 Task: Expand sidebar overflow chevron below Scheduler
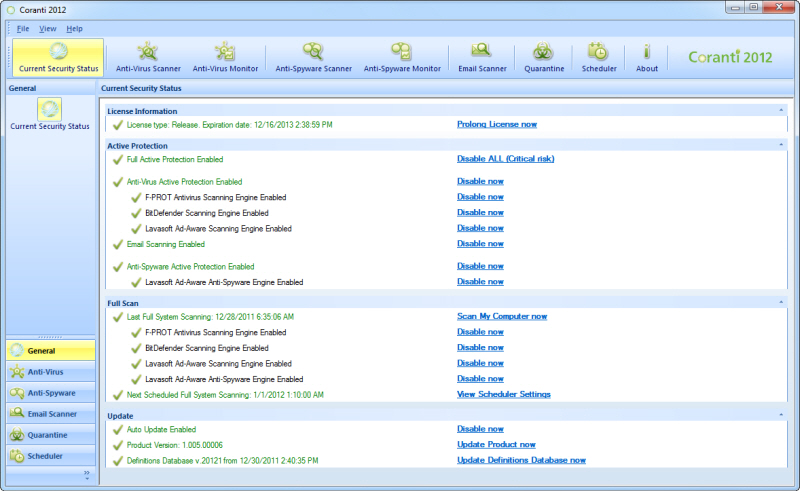[x=87, y=475]
